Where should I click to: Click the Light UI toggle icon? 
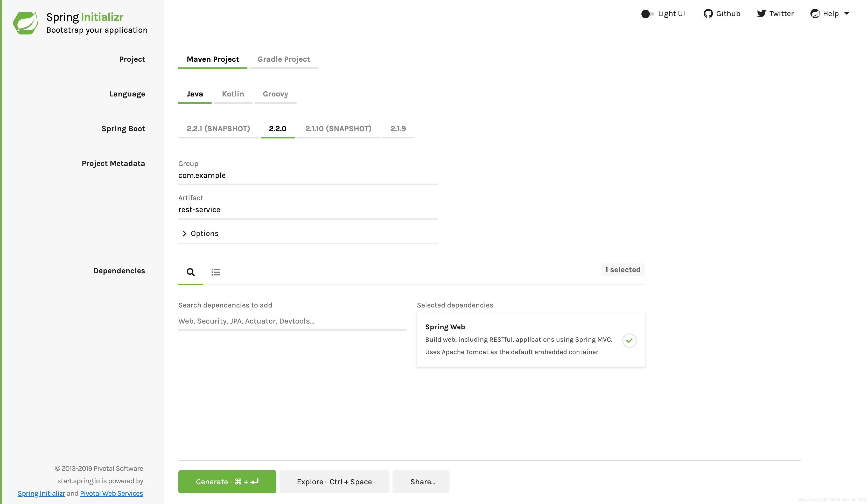coord(647,13)
